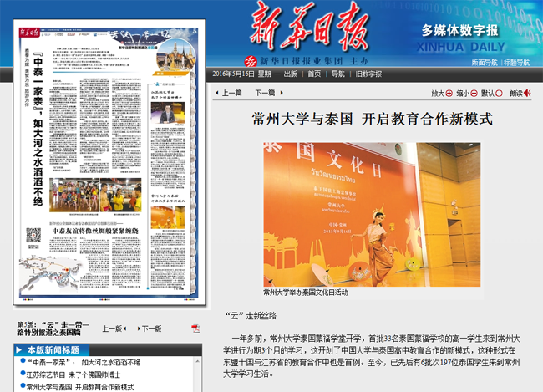Select 版面导航 link in header

click(485, 63)
